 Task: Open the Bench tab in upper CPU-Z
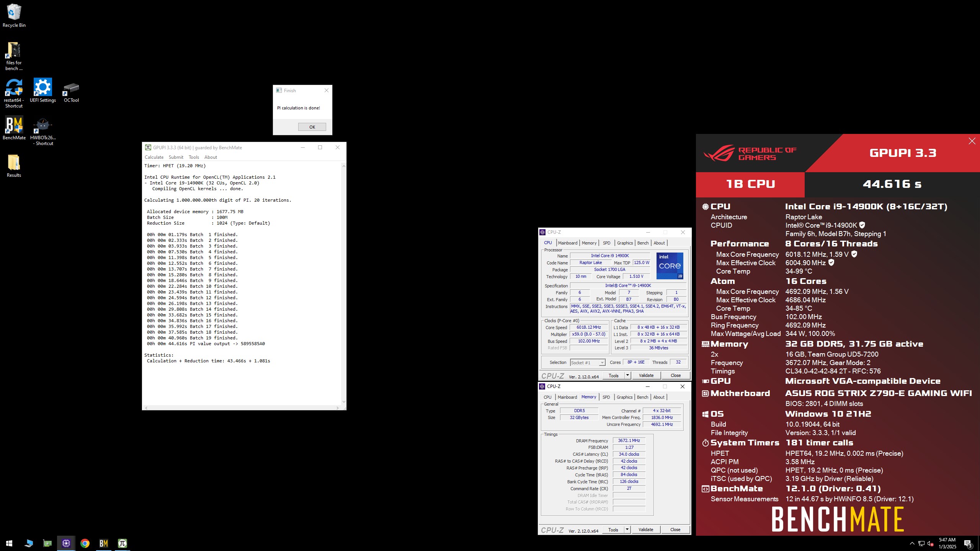tap(643, 243)
